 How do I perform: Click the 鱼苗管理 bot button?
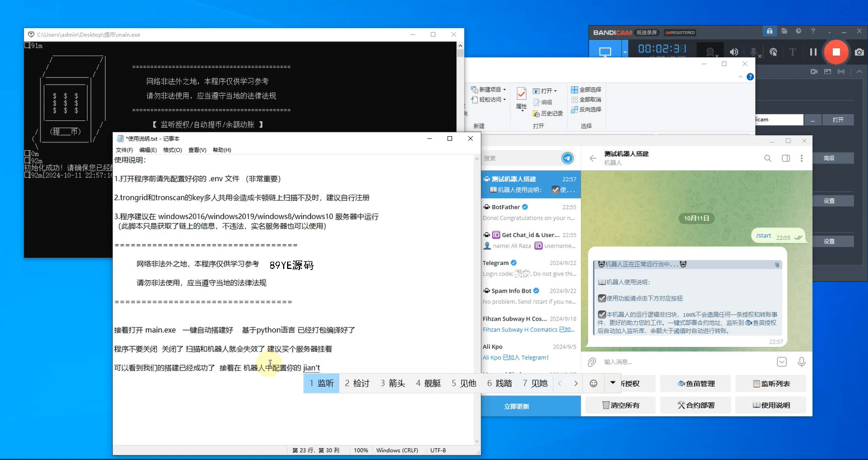click(696, 384)
